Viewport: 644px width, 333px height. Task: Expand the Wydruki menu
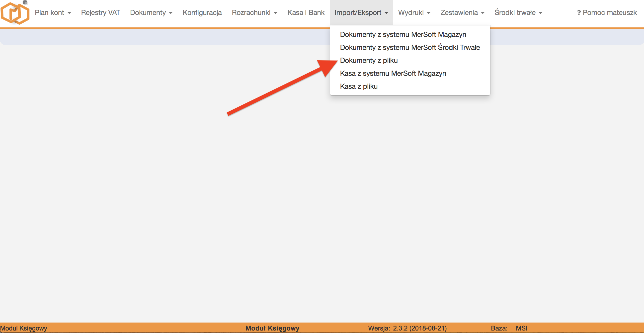[414, 12]
